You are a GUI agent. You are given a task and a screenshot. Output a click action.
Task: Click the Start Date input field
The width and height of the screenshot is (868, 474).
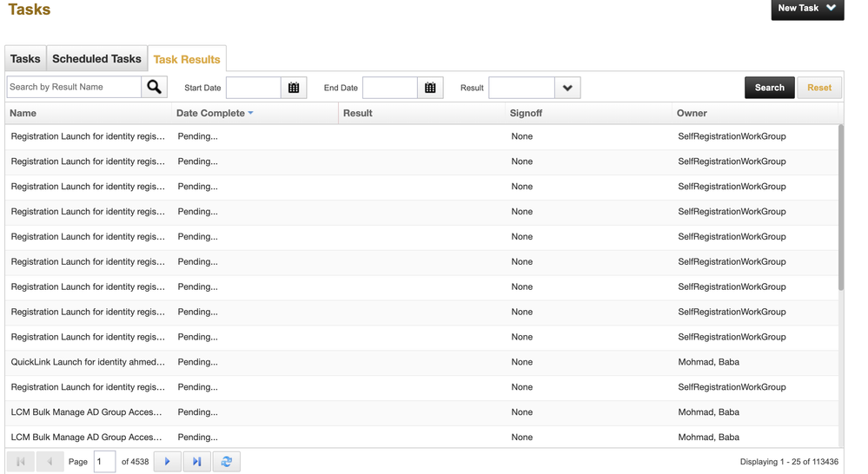(254, 88)
